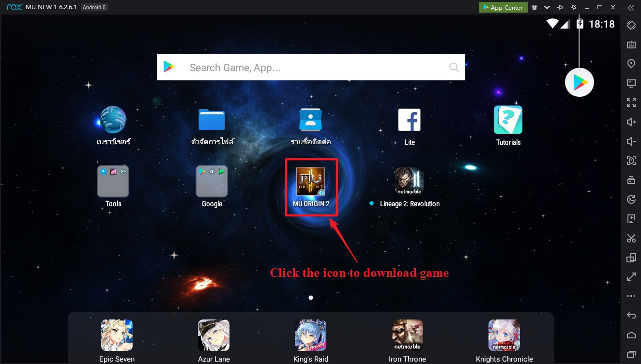Expand the title bar dropdown arrow
Viewport: 641px width, 364px height.
coord(547,7)
